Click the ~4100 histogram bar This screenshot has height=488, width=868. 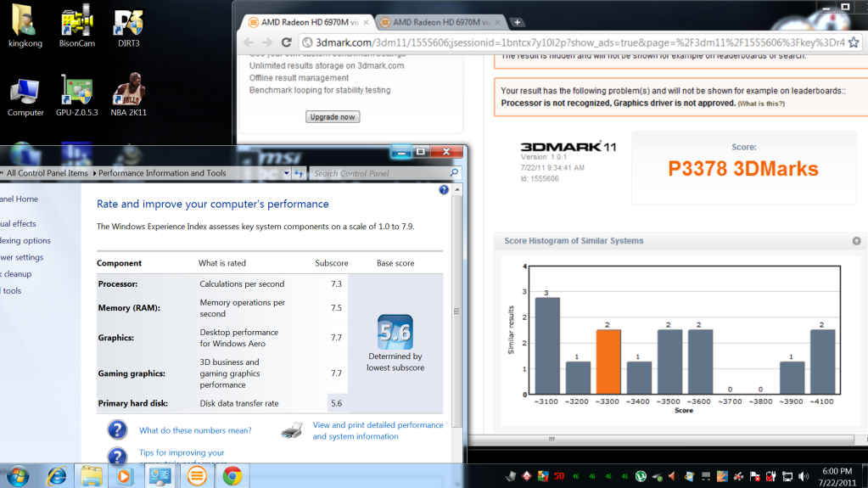tap(822, 362)
